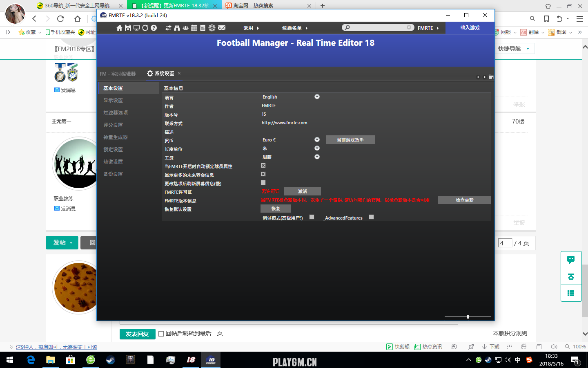Viewport: 588px width, 368px height.
Task: Open Football Manager 18 taskbar icon
Action: pyautogui.click(x=191, y=360)
